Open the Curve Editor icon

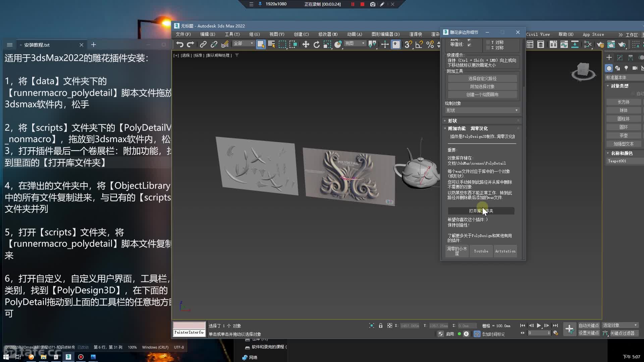point(564,44)
